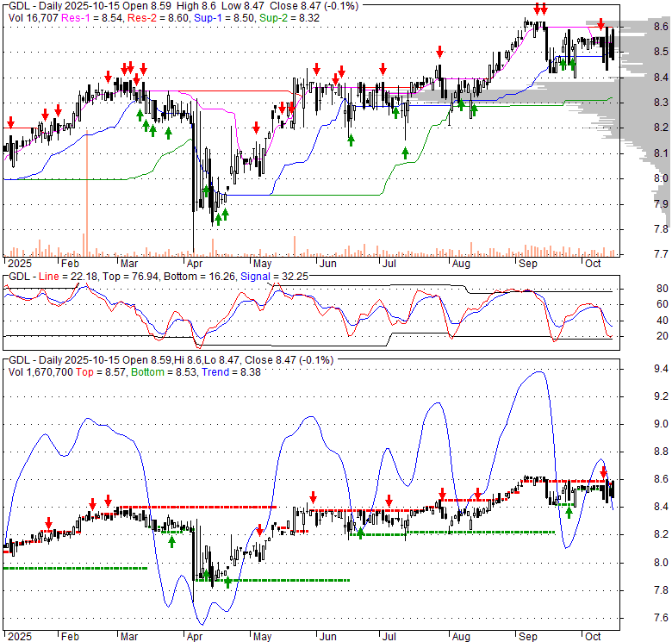The height and width of the screenshot is (642, 672).
Task: Click the 9.4 price label on the bottom chart axis
Action: pyautogui.click(x=659, y=370)
